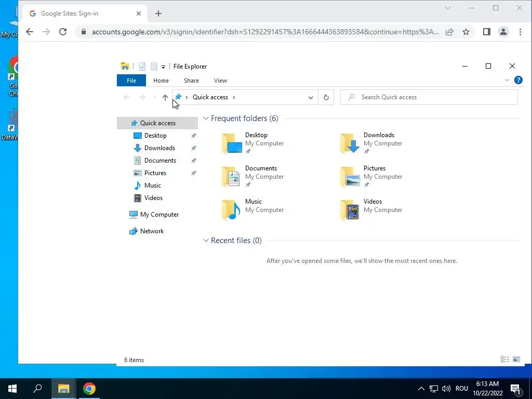Click the pin icon beside Documents in sidebar
This screenshot has width=532, height=399.
point(193,161)
